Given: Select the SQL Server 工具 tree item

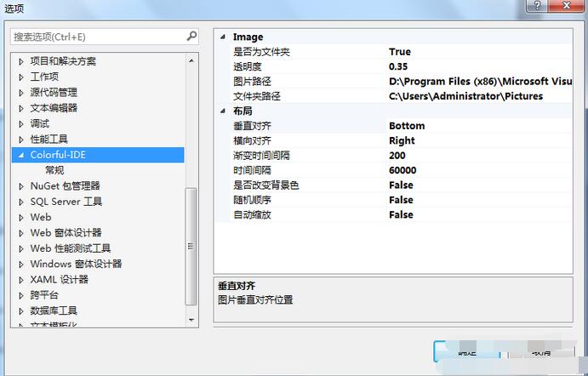Looking at the screenshot, I should pos(66,202).
